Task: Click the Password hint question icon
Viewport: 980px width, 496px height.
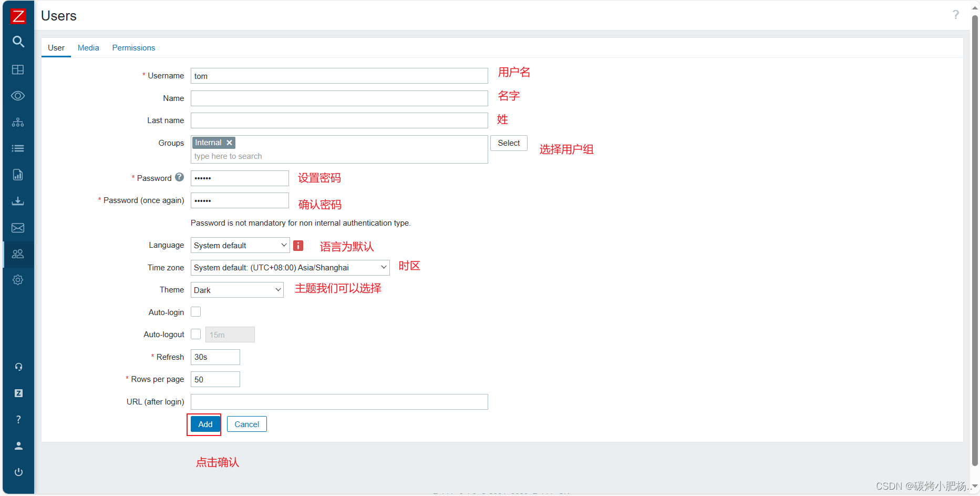Action: coord(180,177)
